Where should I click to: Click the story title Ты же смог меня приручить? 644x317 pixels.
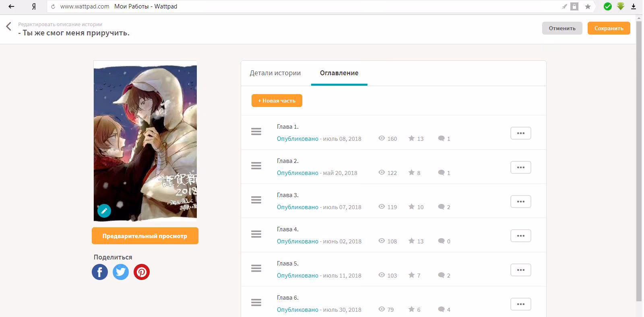pos(74,33)
